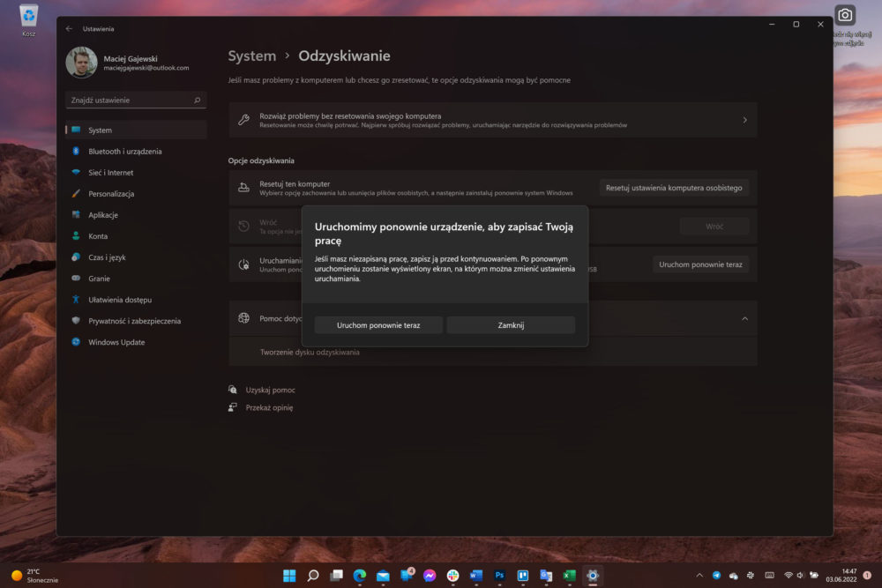
Task: Open Task View from taskbar
Action: click(336, 576)
